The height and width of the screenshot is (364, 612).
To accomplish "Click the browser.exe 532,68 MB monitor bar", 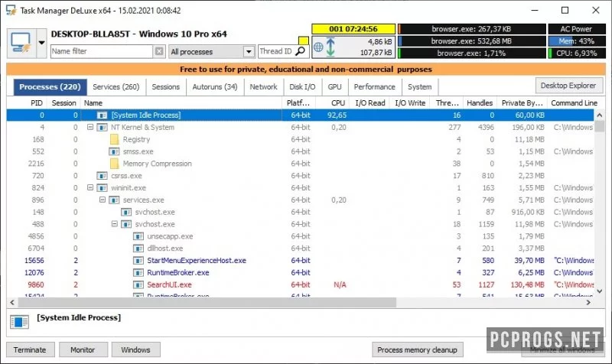I will coord(471,41).
